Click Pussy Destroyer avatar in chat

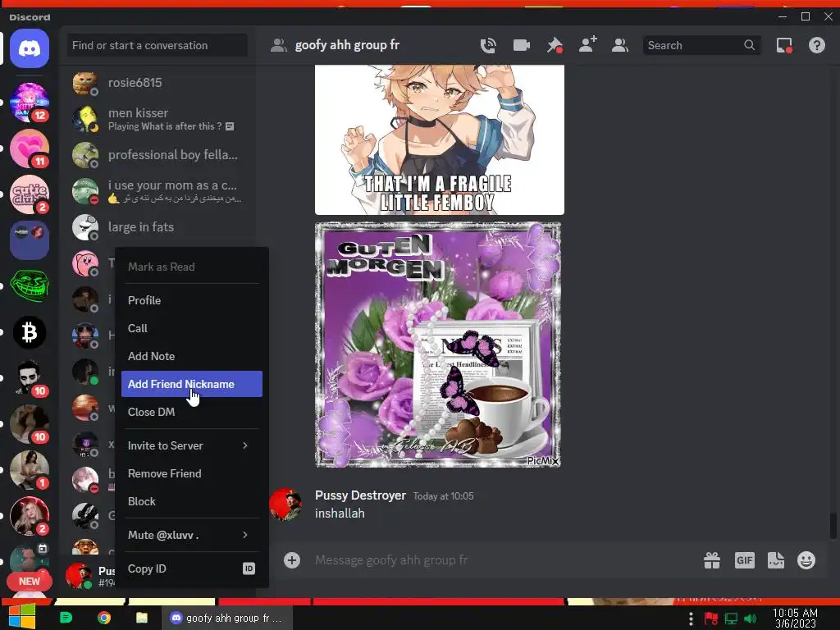285,504
